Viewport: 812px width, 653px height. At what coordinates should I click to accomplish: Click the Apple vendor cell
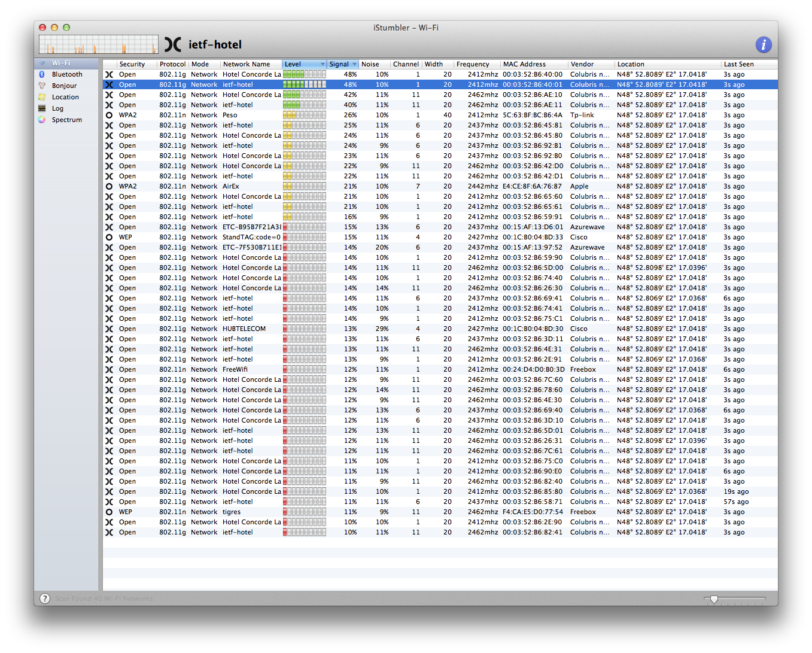[579, 186]
